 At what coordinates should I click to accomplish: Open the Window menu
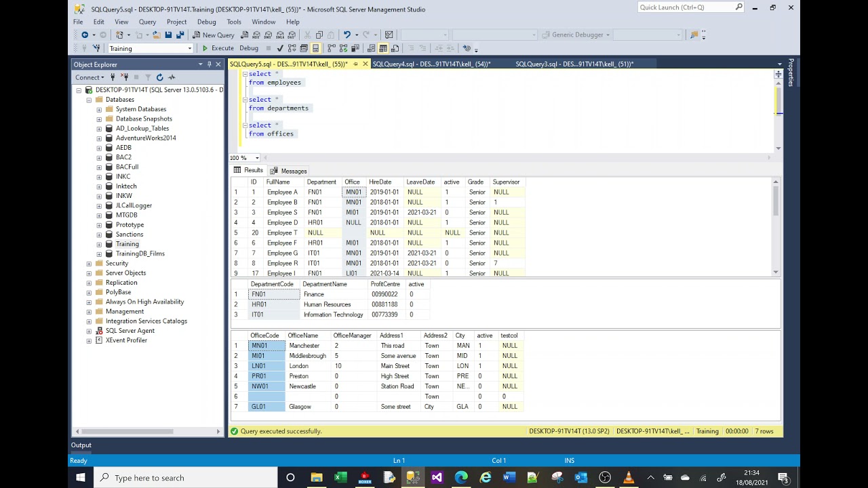click(263, 22)
